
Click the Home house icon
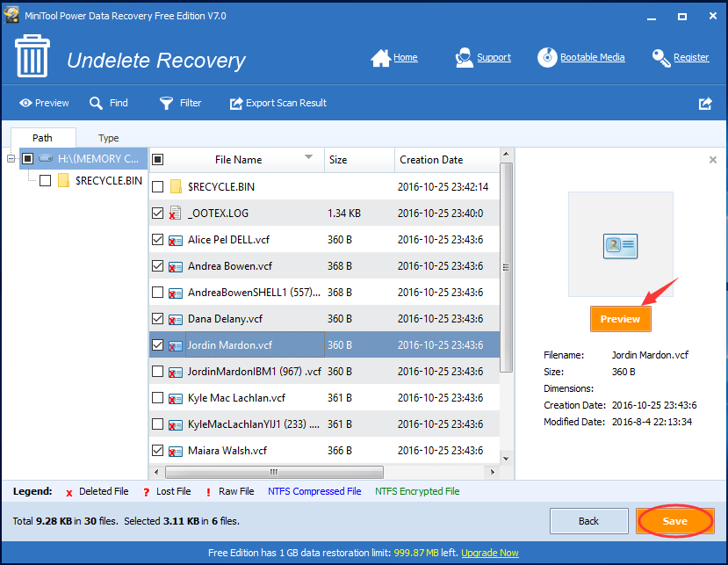point(380,58)
